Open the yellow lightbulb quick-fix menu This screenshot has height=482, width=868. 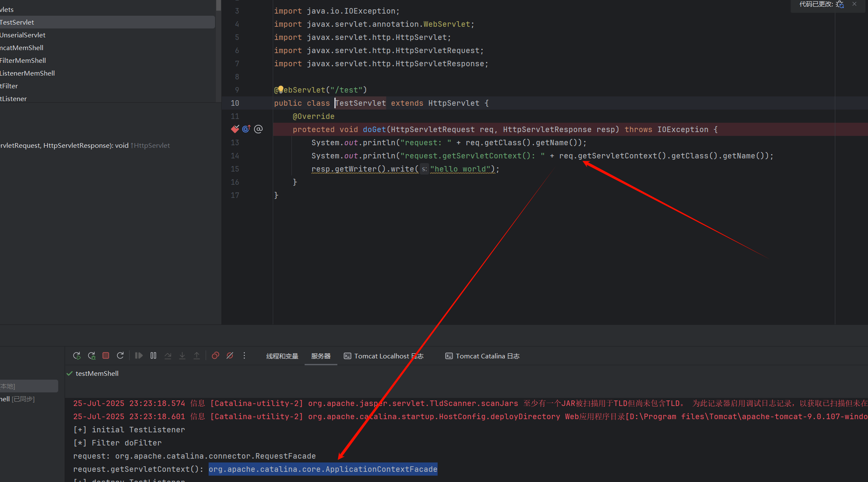pyautogui.click(x=280, y=89)
